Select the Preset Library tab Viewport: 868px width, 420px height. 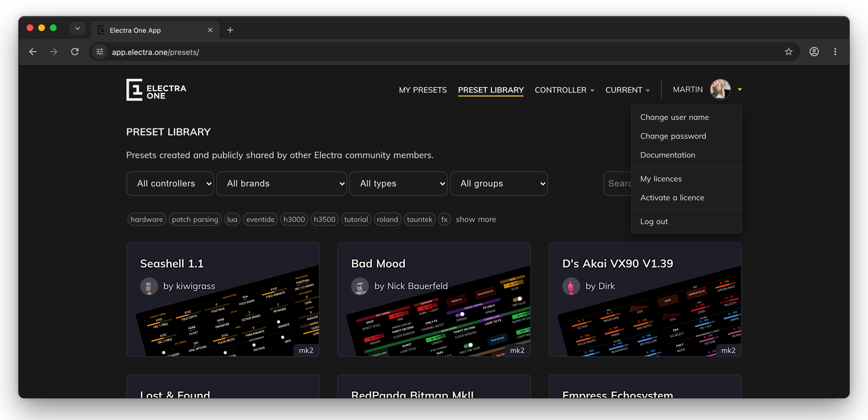coord(491,90)
